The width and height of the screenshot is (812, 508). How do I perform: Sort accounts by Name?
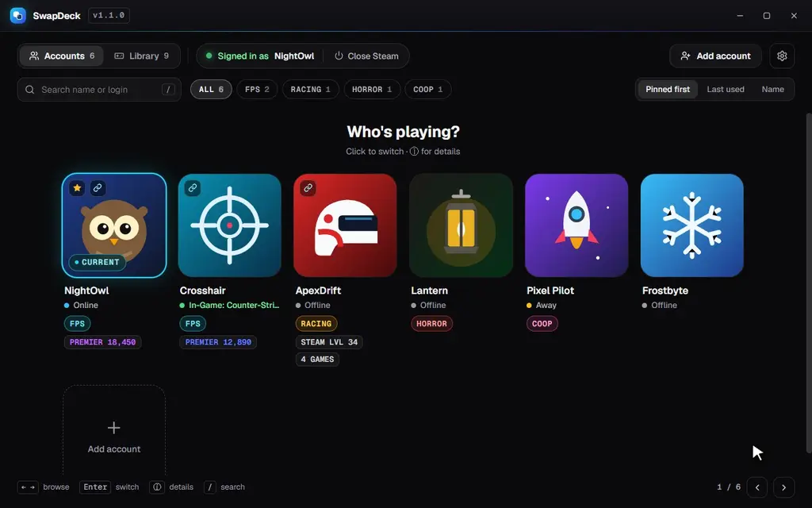772,89
